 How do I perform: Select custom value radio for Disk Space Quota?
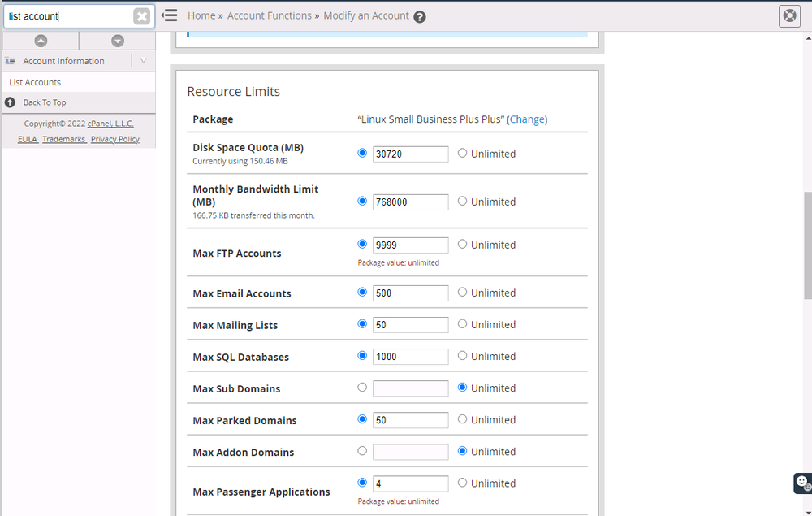(x=362, y=153)
